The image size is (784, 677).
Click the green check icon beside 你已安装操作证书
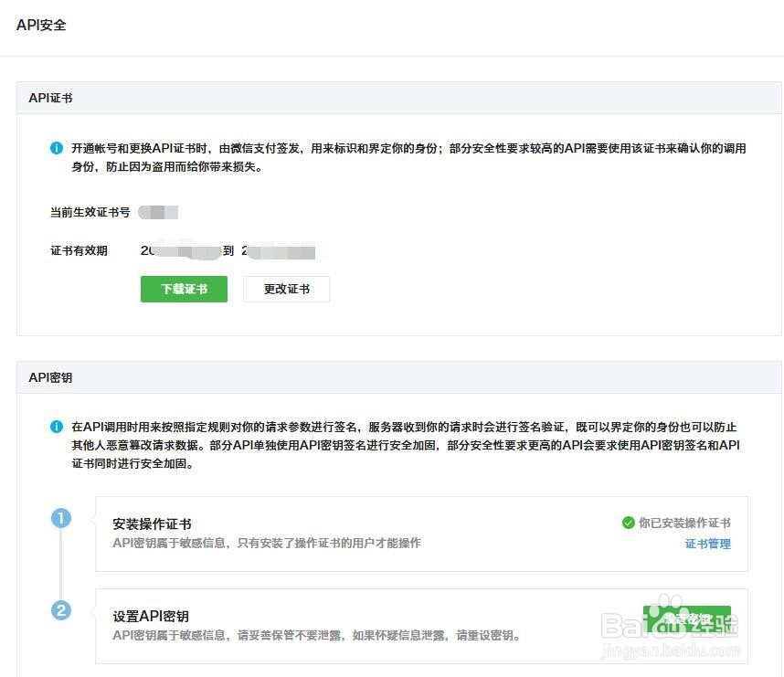[628, 522]
